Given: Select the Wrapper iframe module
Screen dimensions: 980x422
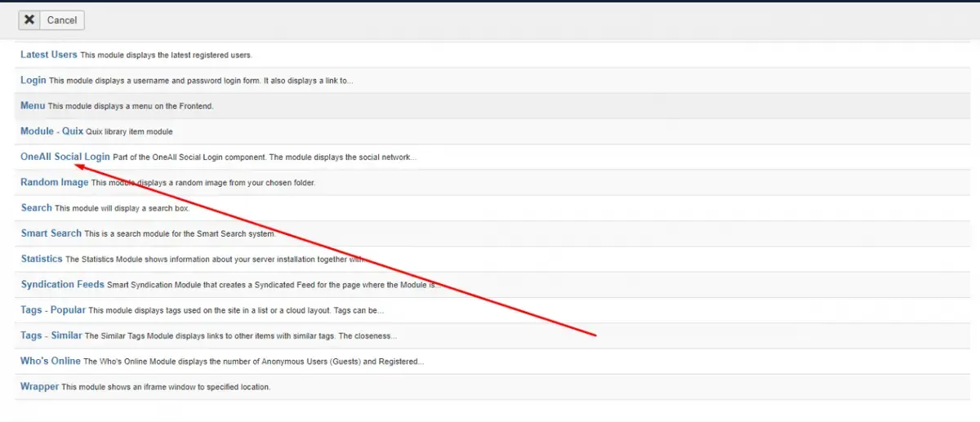Looking at the screenshot, I should pos(40,386).
